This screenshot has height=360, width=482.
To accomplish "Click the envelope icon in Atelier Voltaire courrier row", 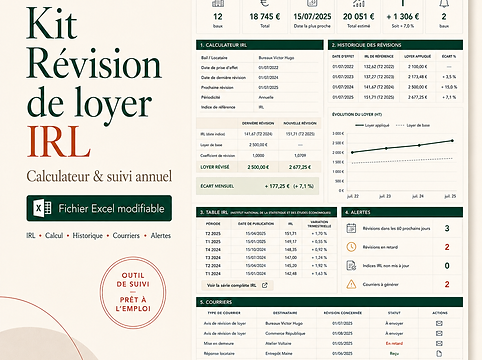I will pyautogui.click(x=439, y=343).
